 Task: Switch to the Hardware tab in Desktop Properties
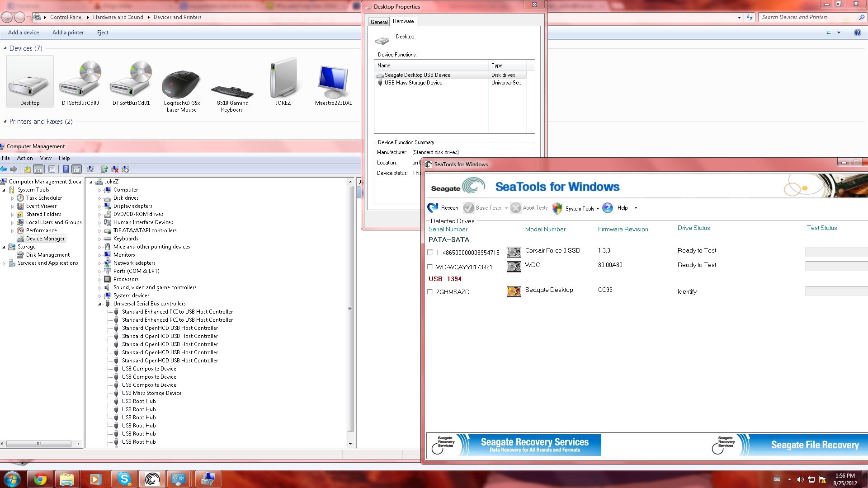[403, 21]
